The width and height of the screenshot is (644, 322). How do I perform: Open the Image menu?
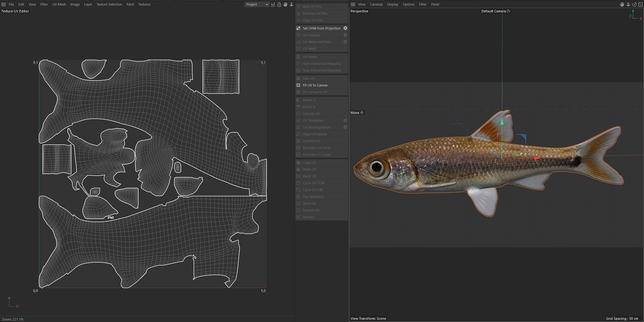click(75, 4)
